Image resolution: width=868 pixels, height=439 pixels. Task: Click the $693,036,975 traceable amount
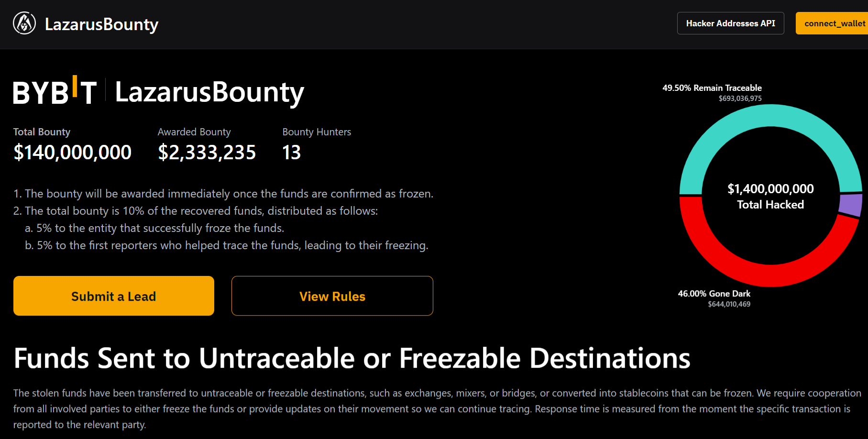740,99
